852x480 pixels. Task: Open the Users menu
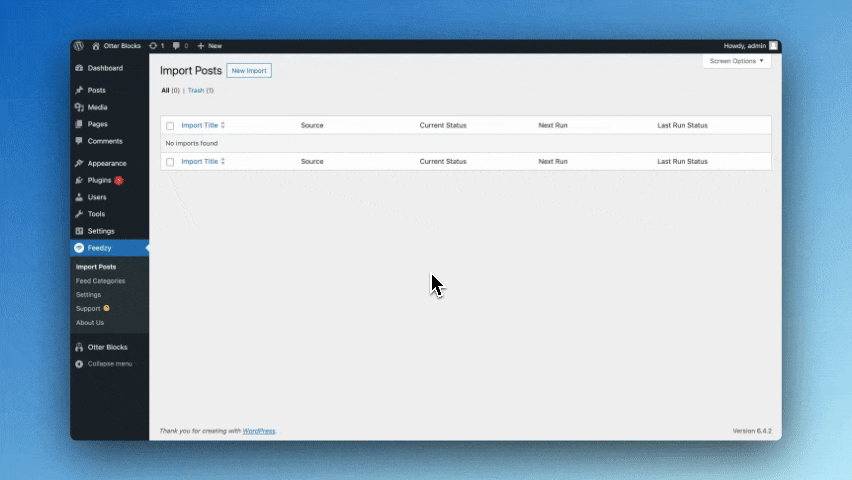tap(97, 197)
